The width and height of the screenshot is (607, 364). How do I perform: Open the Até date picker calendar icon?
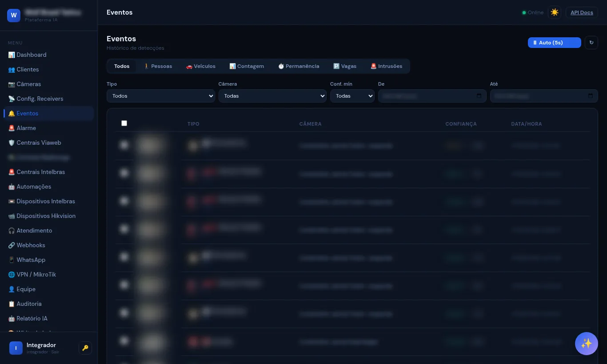click(590, 96)
